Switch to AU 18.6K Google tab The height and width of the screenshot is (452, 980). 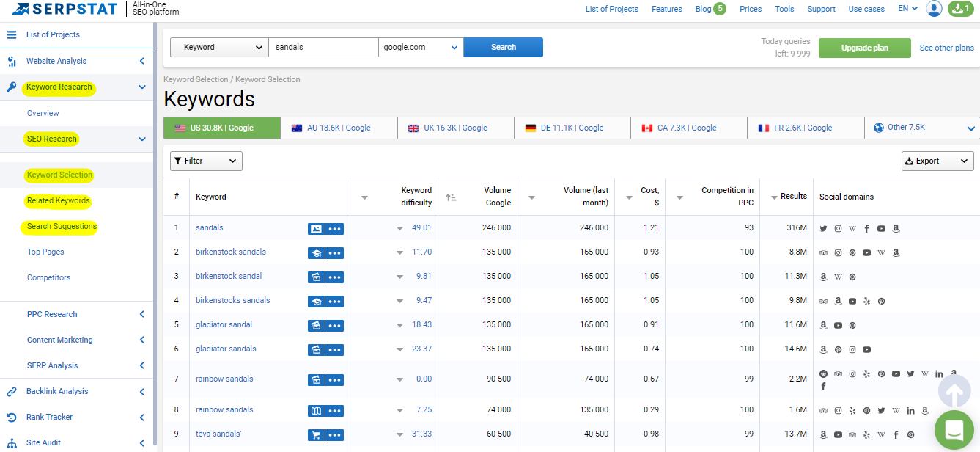339,128
